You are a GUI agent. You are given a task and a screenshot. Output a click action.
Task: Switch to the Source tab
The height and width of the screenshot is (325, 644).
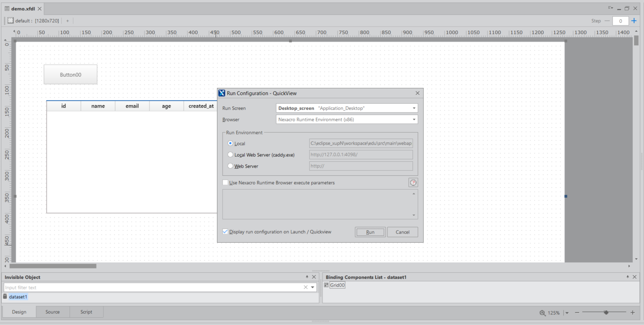53,312
